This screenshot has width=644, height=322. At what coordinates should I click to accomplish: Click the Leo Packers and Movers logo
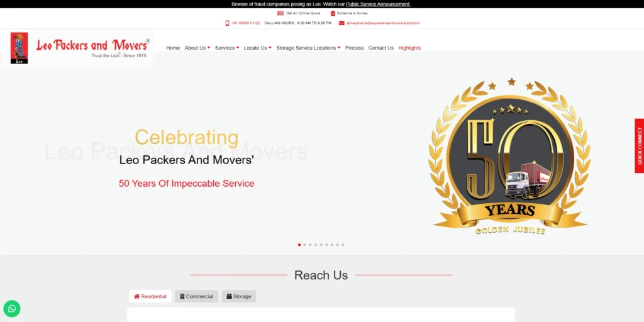[x=77, y=48]
